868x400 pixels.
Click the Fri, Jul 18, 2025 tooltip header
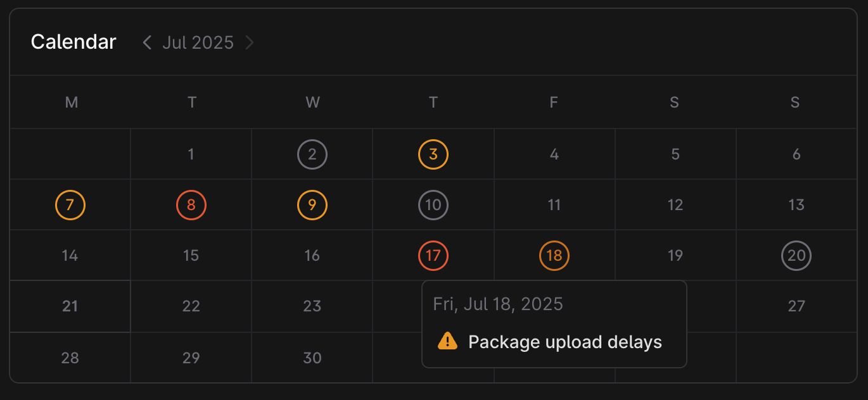tap(498, 304)
